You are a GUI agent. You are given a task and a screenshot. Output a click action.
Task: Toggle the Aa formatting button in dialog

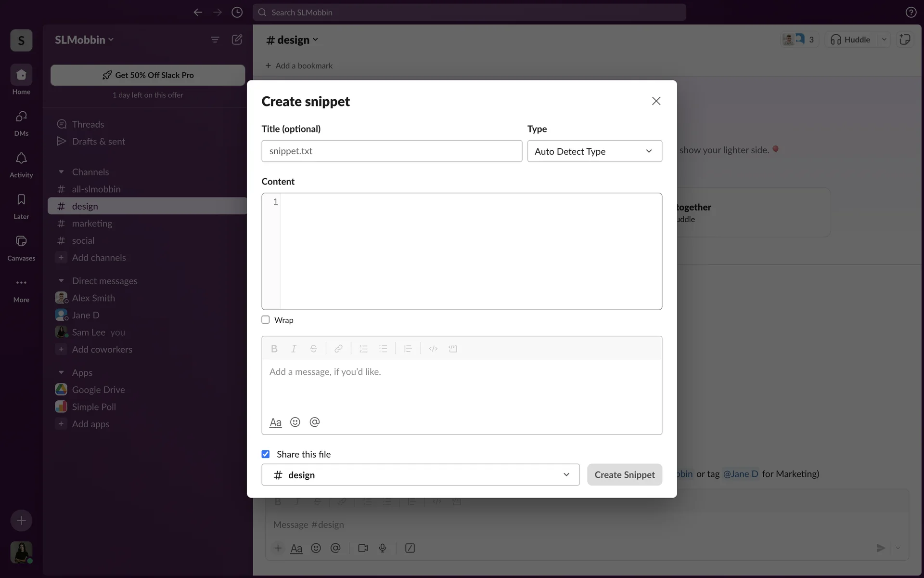point(275,422)
